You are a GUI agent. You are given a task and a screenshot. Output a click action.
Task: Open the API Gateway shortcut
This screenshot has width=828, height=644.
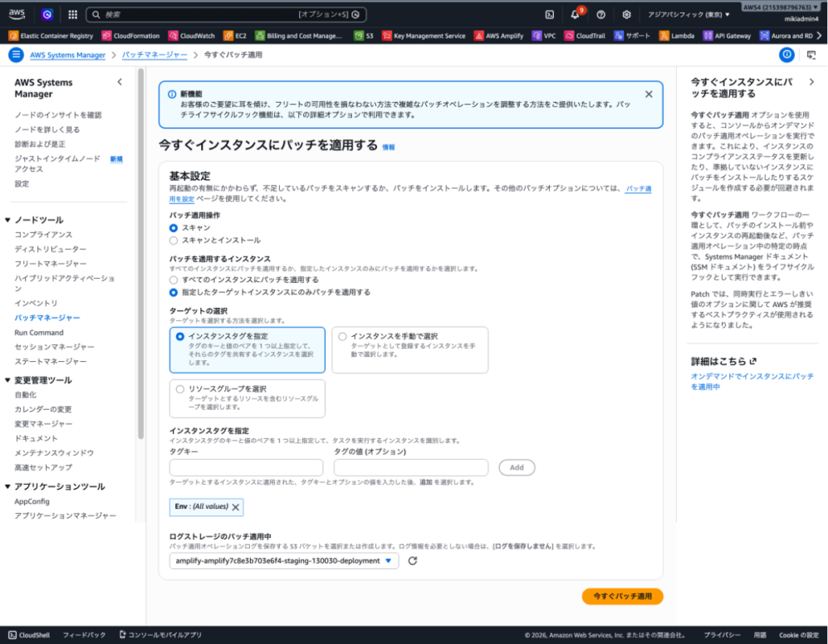(x=727, y=36)
